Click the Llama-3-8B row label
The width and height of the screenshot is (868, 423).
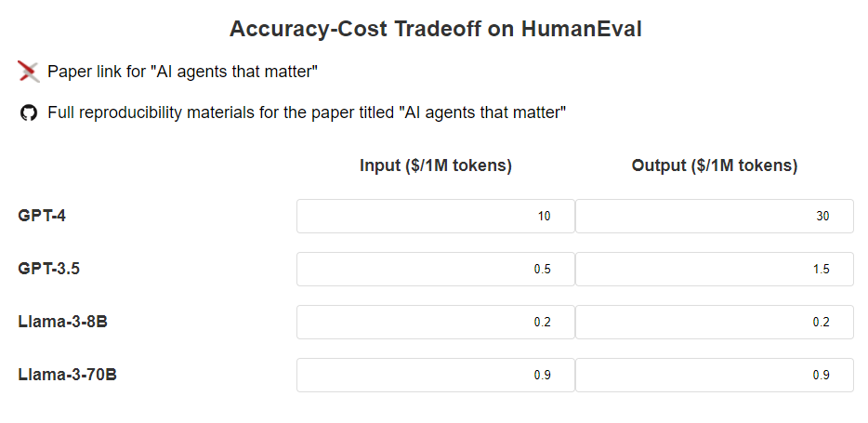click(62, 323)
